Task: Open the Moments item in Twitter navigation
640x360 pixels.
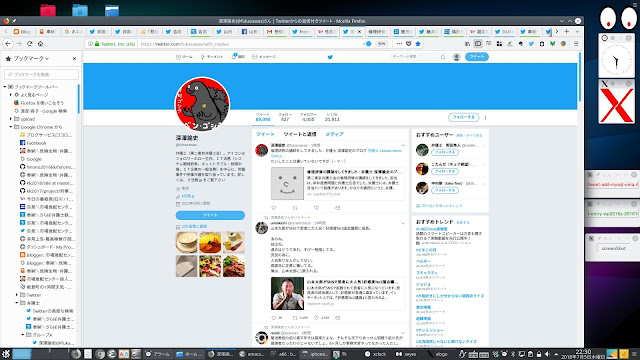Action: coord(211,56)
